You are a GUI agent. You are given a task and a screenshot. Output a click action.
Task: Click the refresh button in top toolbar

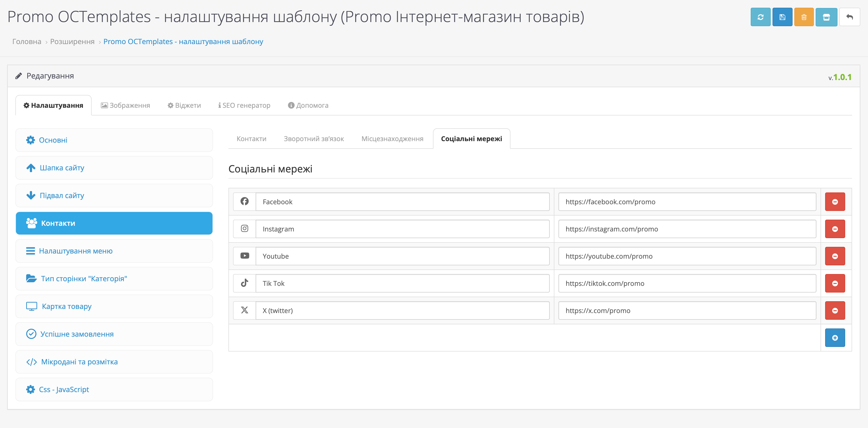coord(760,17)
